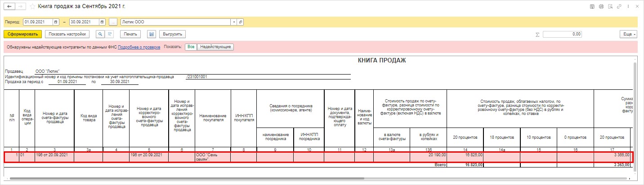Click the total cell 16 825,00 in Всего row
This screenshot has height=185, width=644.
[465, 165]
